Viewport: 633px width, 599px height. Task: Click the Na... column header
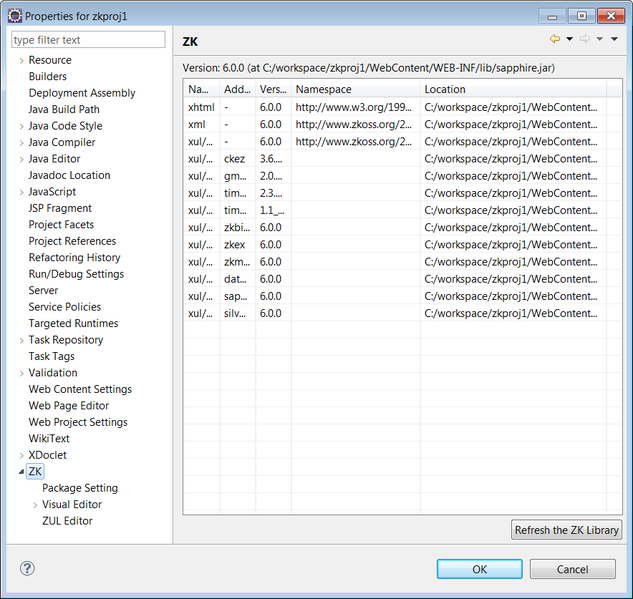click(201, 89)
